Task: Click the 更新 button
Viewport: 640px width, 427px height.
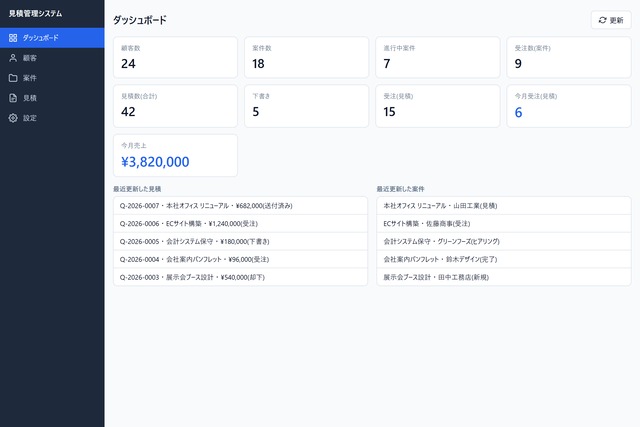Action: (611, 20)
